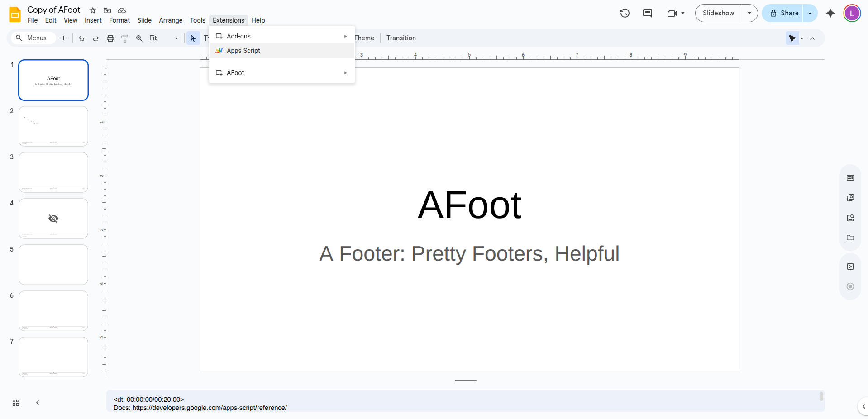Select slide 6 thumbnail
This screenshot has height=419, width=868.
click(x=53, y=311)
